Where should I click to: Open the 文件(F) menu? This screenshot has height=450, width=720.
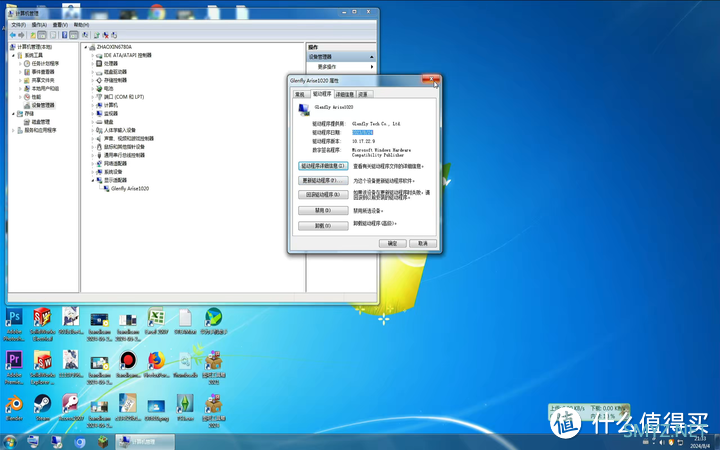[x=19, y=24]
